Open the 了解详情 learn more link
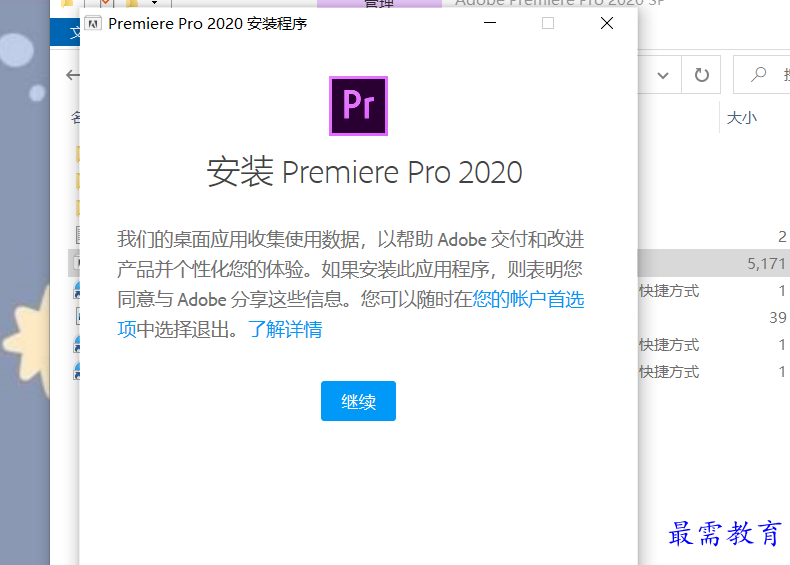This screenshot has height=565, width=790. tap(285, 329)
